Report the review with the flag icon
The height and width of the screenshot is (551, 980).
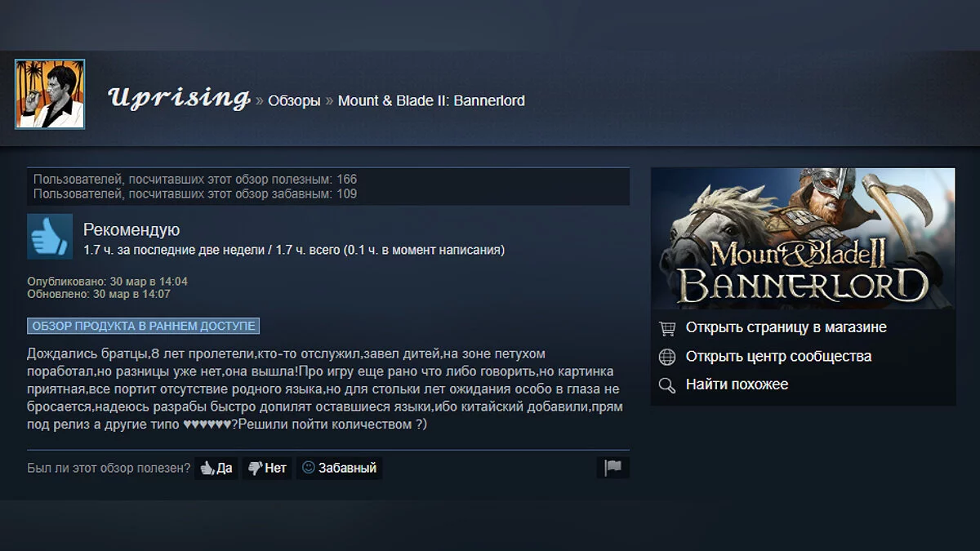(x=612, y=468)
